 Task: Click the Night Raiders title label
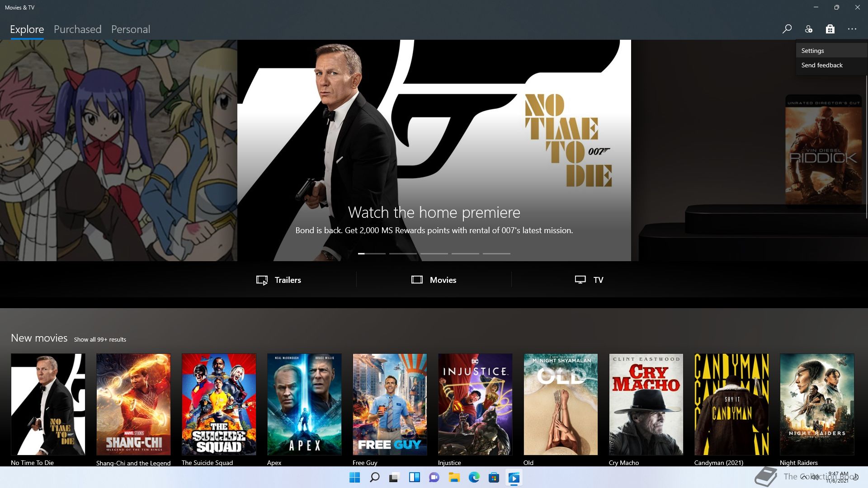tap(798, 463)
